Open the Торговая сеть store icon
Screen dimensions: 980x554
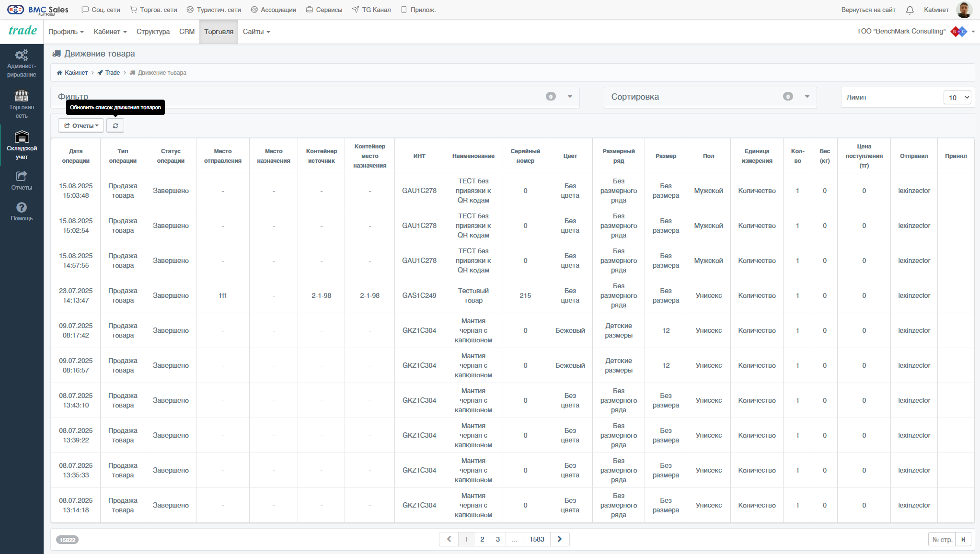pyautogui.click(x=22, y=96)
